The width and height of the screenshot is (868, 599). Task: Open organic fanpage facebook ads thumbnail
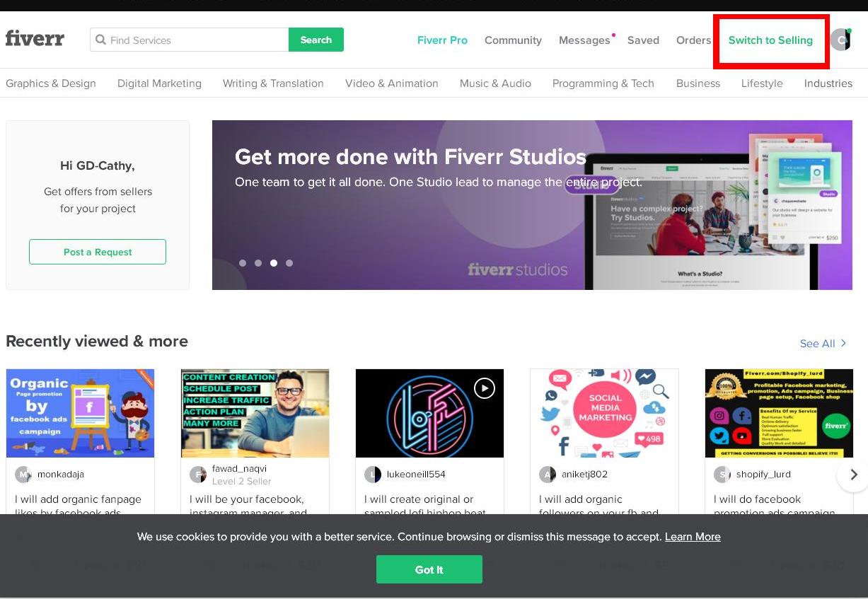pos(81,413)
